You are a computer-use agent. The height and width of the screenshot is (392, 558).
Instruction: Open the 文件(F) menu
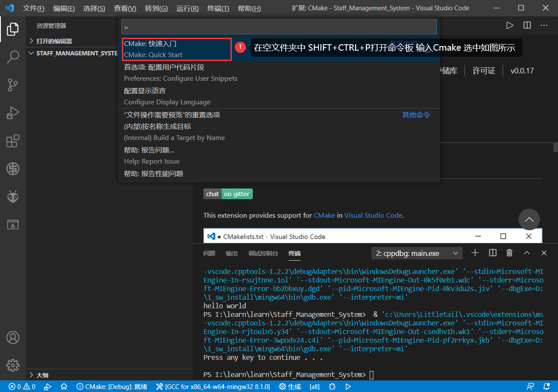click(x=33, y=8)
